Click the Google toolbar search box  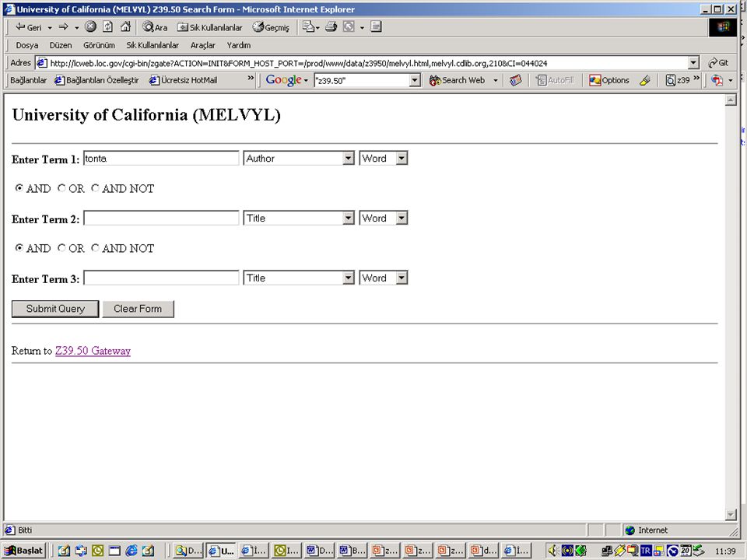click(x=362, y=80)
